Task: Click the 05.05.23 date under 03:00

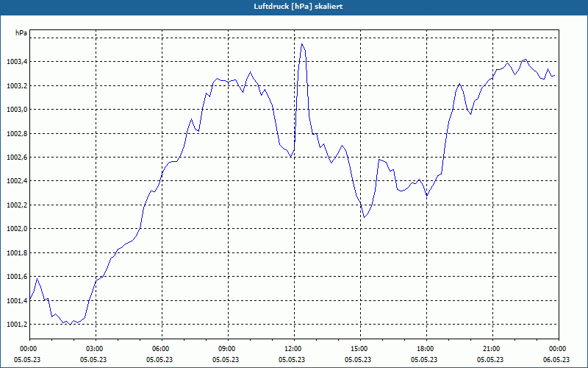Action: click(x=93, y=359)
